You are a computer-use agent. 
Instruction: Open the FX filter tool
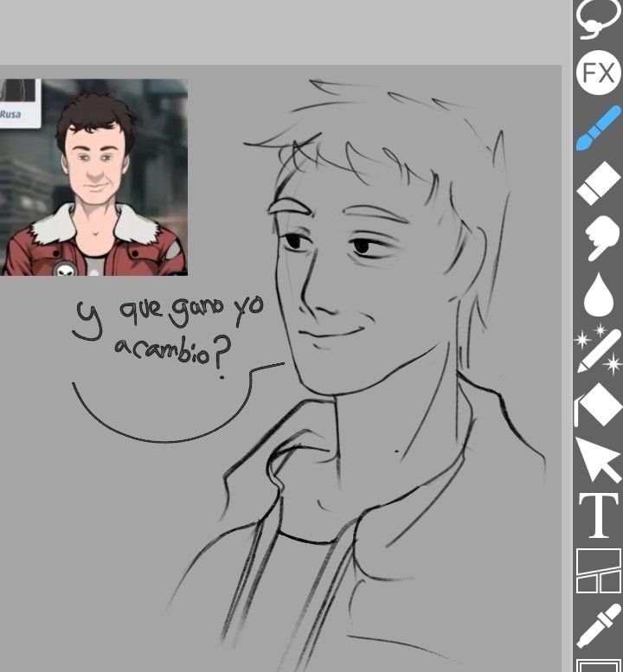click(x=598, y=73)
